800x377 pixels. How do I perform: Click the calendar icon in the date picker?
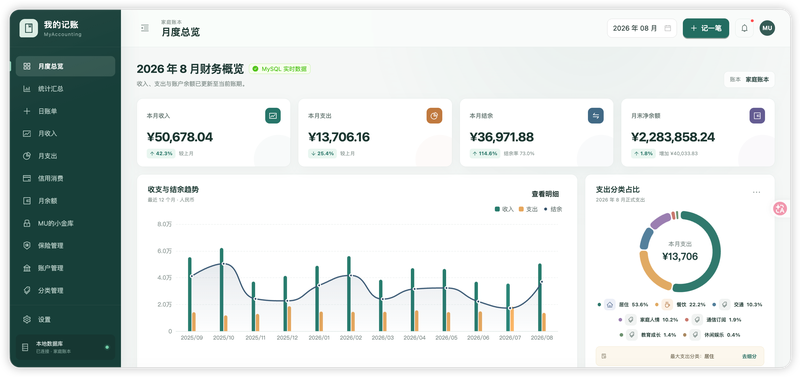click(x=667, y=29)
